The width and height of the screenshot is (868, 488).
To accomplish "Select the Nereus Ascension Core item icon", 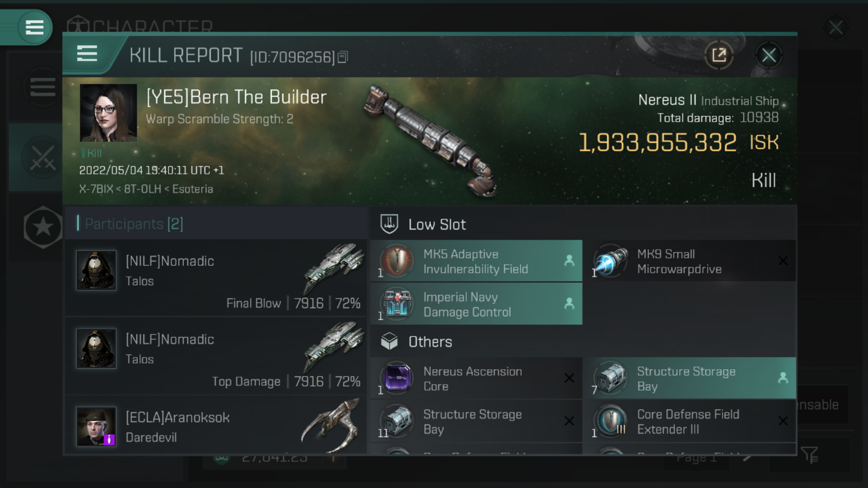I will [x=396, y=377].
